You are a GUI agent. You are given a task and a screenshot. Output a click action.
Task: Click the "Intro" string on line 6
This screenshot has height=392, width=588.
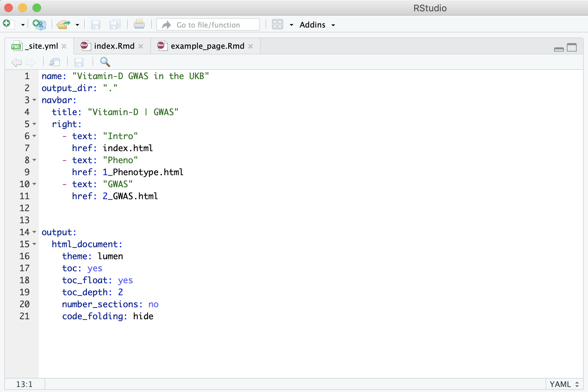(x=120, y=136)
